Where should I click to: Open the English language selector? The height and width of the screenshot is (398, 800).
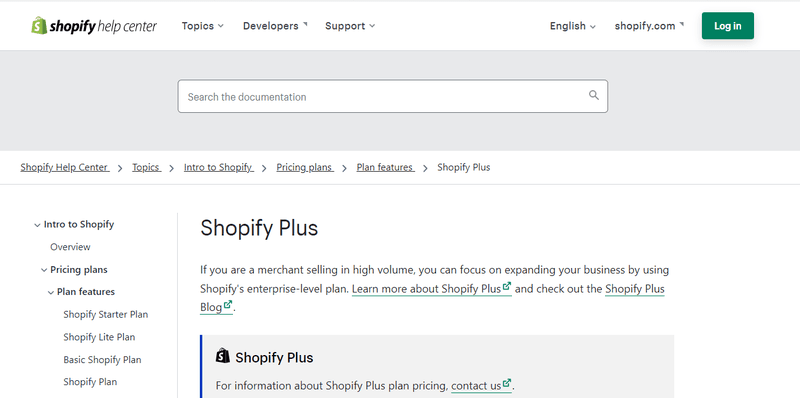pos(572,26)
